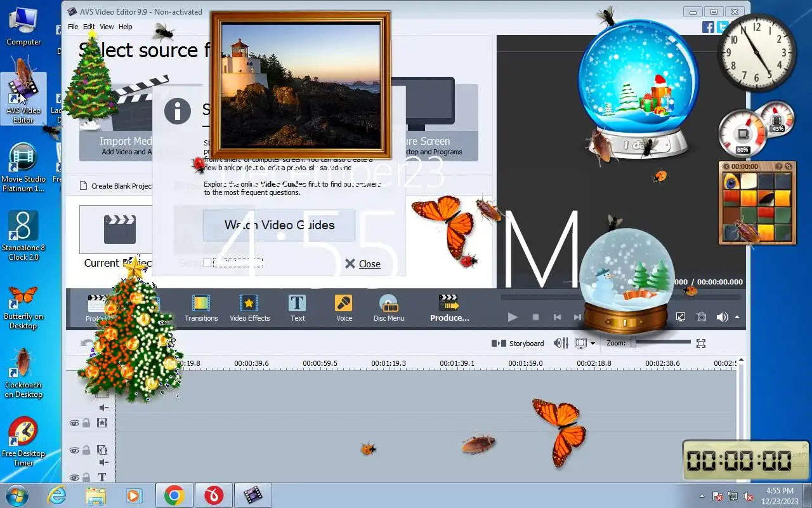Lock the video effects track
This screenshot has height=508, width=812.
86,423
